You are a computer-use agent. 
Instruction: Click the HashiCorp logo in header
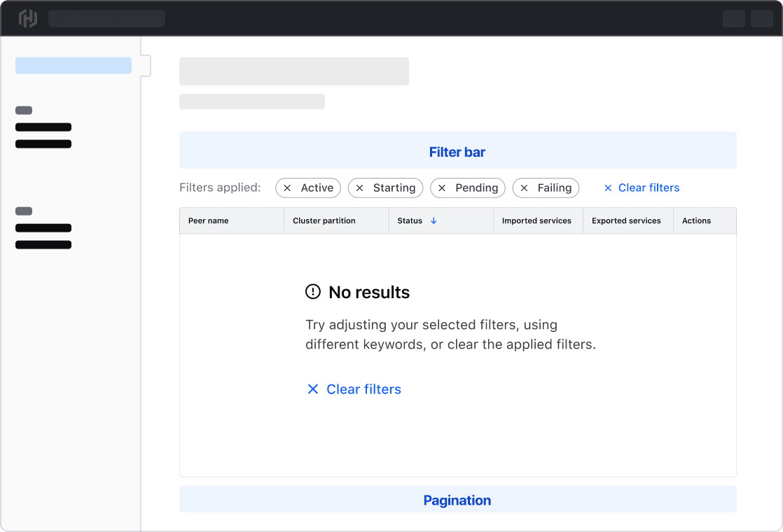tap(27, 18)
